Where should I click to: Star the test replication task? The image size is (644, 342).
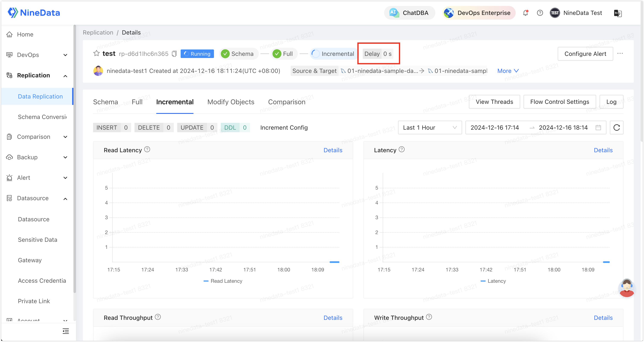tap(97, 54)
